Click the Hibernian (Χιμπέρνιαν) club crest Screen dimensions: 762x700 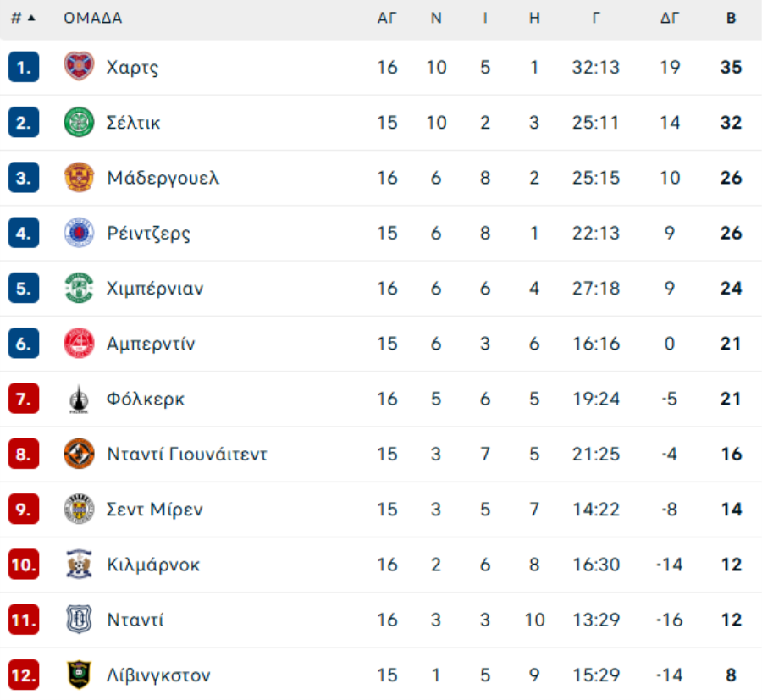[79, 288]
